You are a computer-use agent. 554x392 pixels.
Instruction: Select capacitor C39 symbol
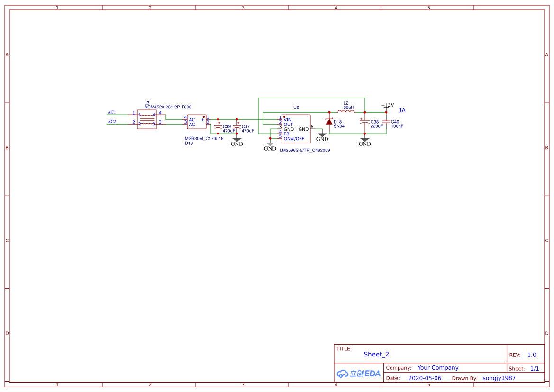click(218, 126)
